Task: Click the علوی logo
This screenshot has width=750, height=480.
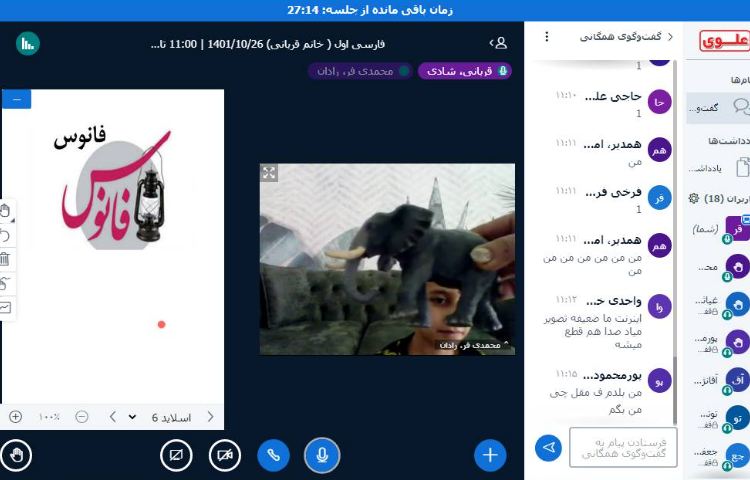Action: click(724, 41)
